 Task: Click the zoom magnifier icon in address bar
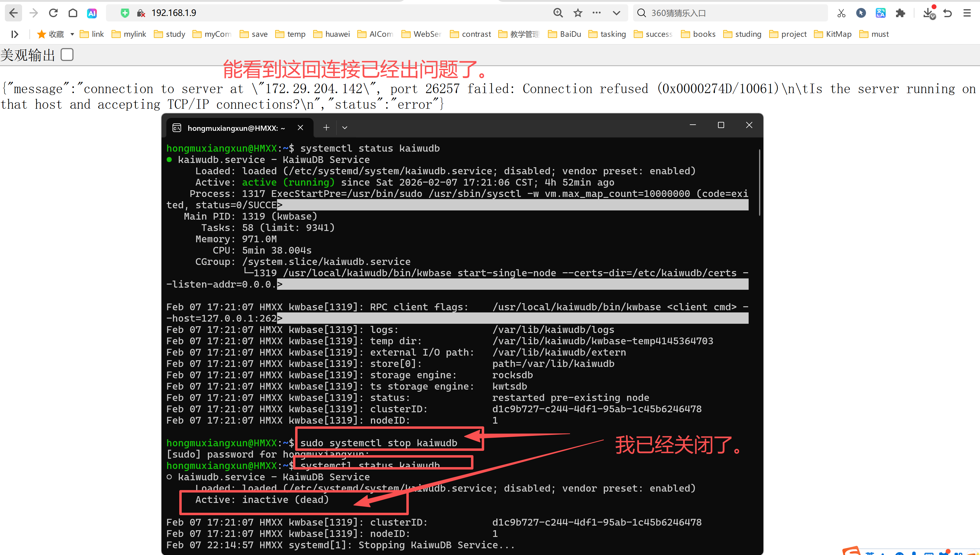[558, 13]
